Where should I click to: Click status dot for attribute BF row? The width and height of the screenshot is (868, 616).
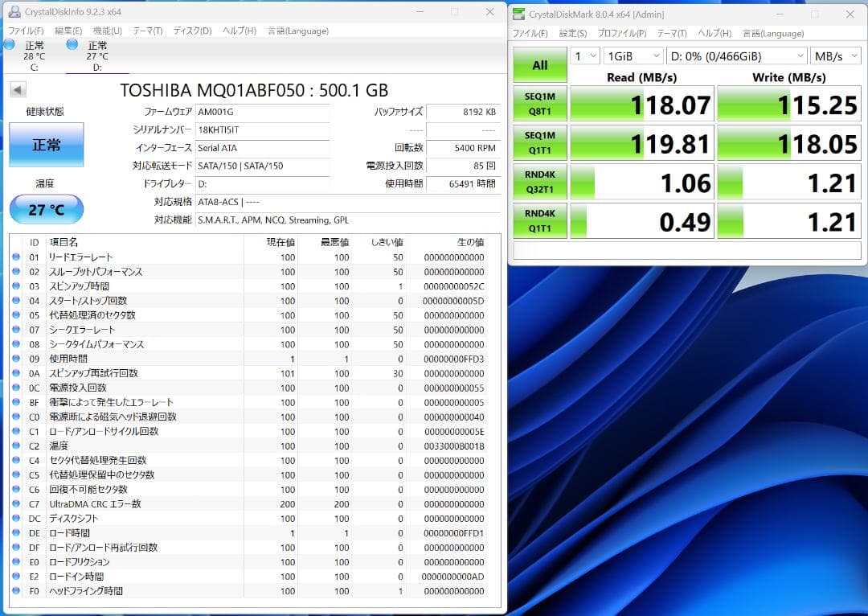16,402
